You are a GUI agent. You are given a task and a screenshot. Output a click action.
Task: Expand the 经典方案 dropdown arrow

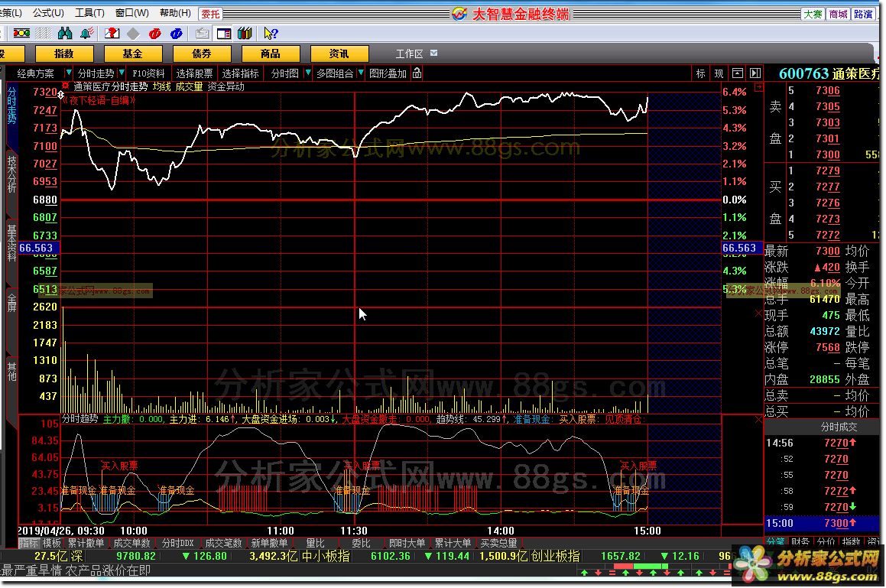click(x=68, y=73)
